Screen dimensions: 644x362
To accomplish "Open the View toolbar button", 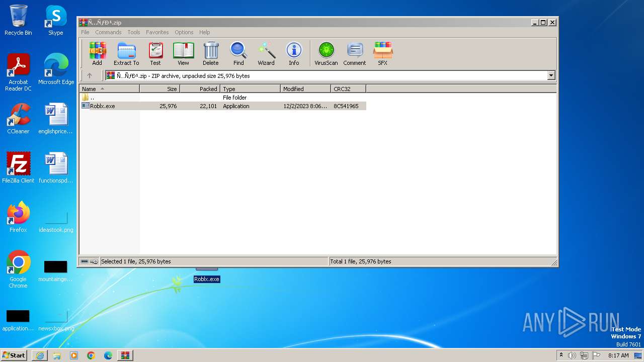I will (183, 54).
